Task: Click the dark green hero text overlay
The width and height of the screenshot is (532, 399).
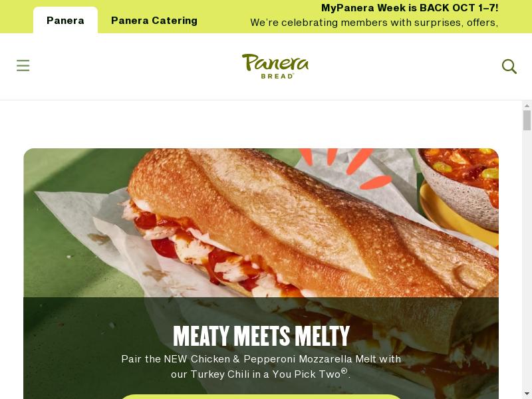Action: point(261,348)
